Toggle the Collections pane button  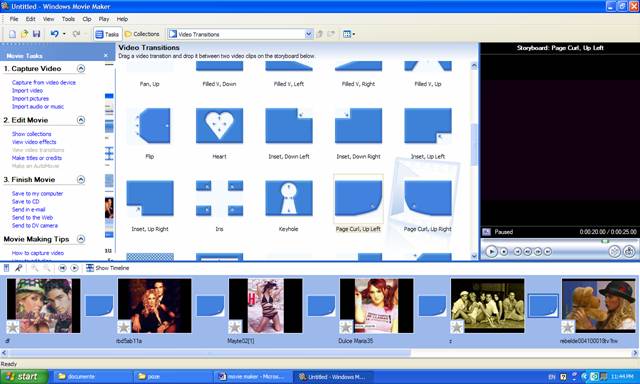pyautogui.click(x=142, y=34)
